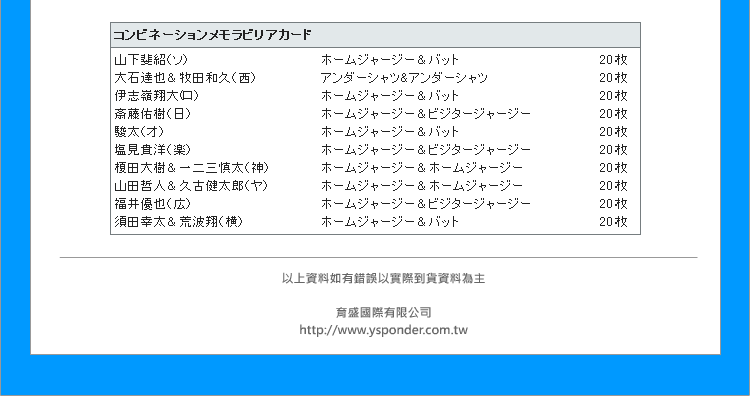Click the コンビネーションメモラビリアカード table header
750x400 pixels.
coord(375,35)
